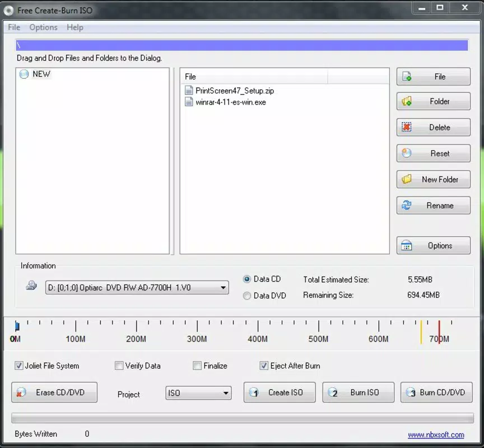Open the www.nbxsoft.com link
This screenshot has height=448, width=484.
[436, 435]
